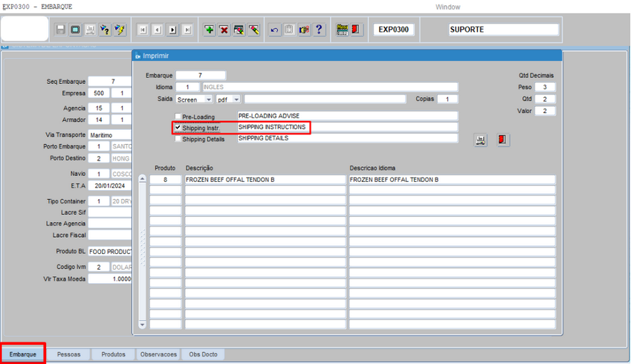This screenshot has height=364, width=631.
Task: Click the blue question mark help icon
Action: tap(319, 30)
